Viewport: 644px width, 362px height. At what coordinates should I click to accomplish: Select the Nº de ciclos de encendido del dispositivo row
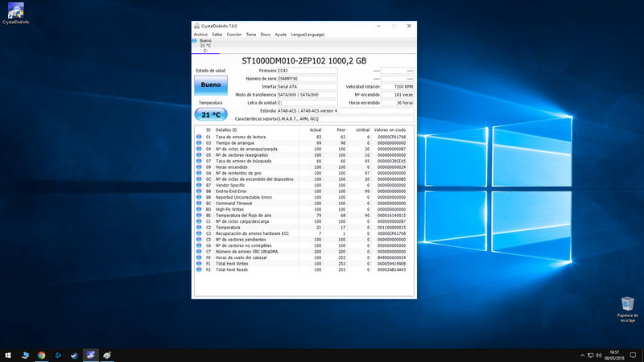254,179
